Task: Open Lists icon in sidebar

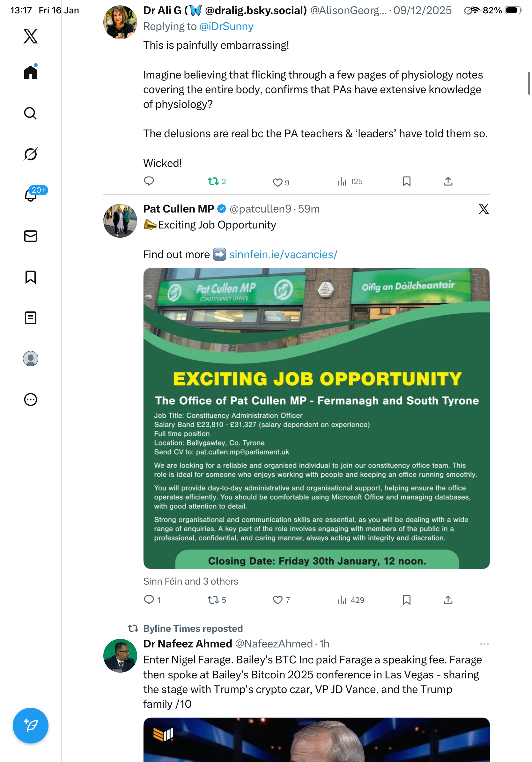Action: [31, 318]
